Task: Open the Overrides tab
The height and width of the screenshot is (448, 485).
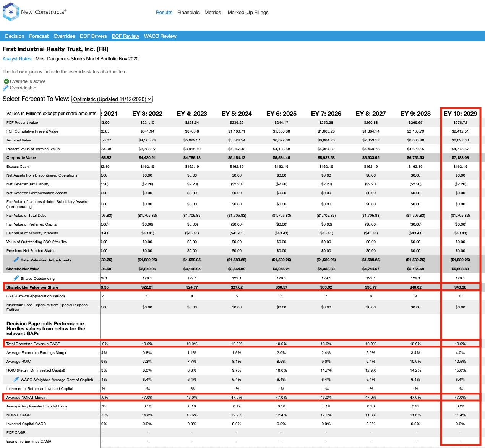Action: [64, 36]
